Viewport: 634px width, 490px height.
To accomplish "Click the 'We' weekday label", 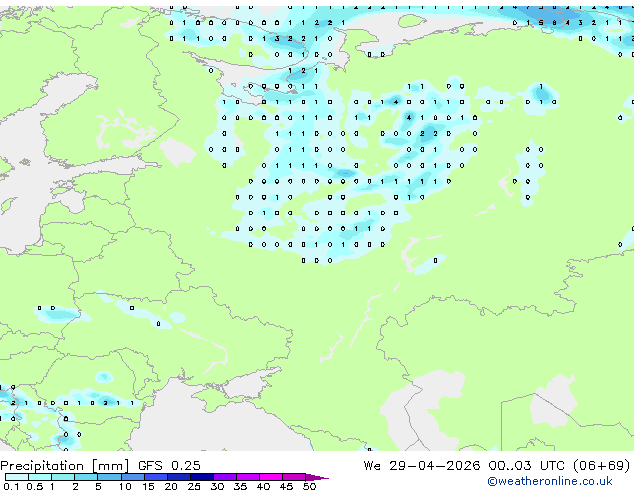I will tap(372, 466).
